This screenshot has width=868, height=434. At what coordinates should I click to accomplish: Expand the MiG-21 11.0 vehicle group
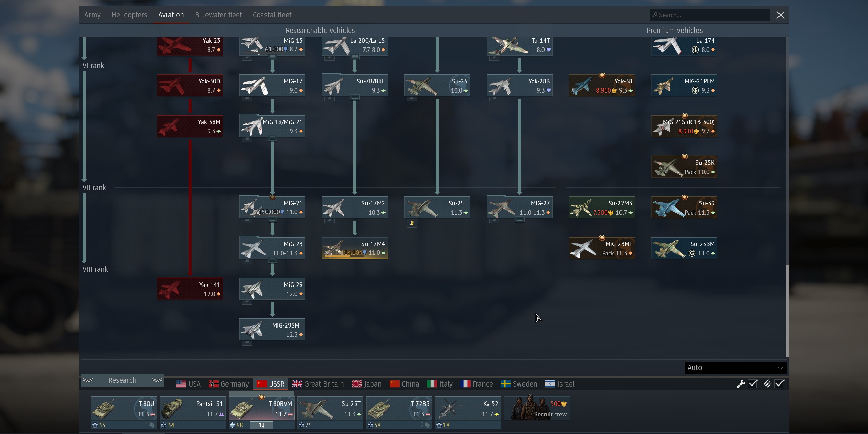click(272, 220)
